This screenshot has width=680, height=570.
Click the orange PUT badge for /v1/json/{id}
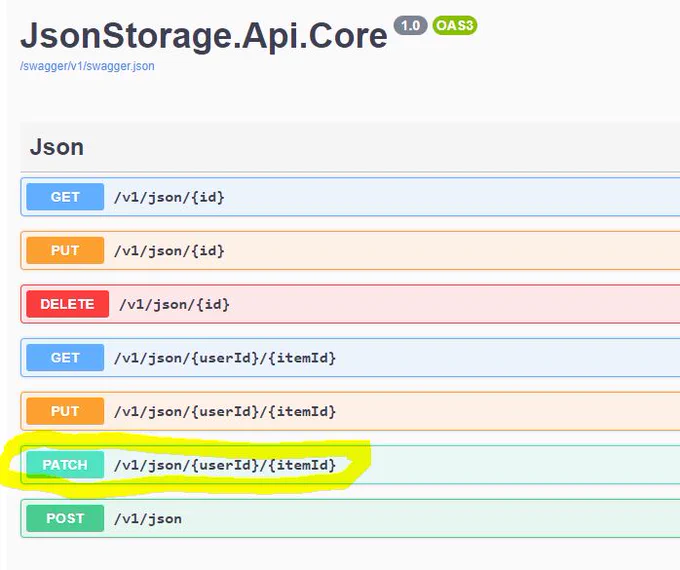pyautogui.click(x=65, y=250)
